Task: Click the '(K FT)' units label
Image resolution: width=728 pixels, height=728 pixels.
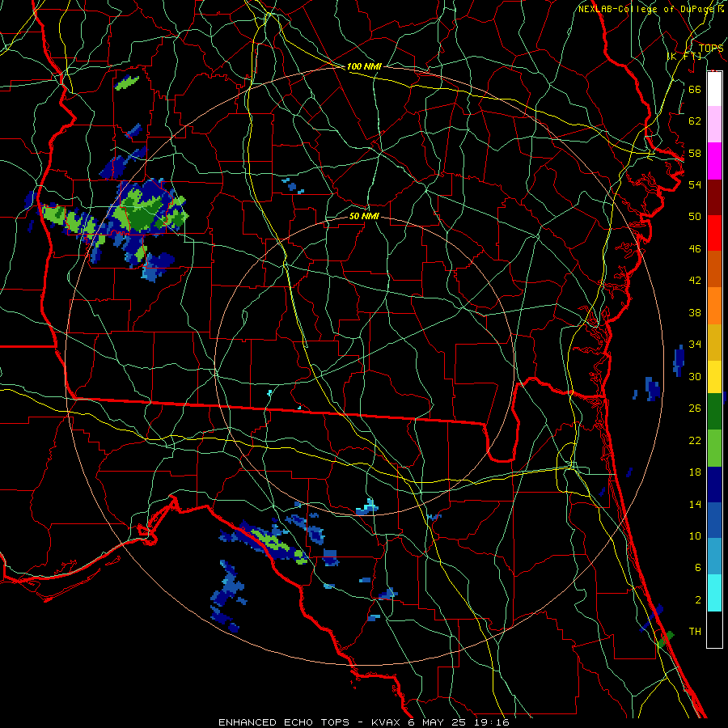Action: coord(684,56)
